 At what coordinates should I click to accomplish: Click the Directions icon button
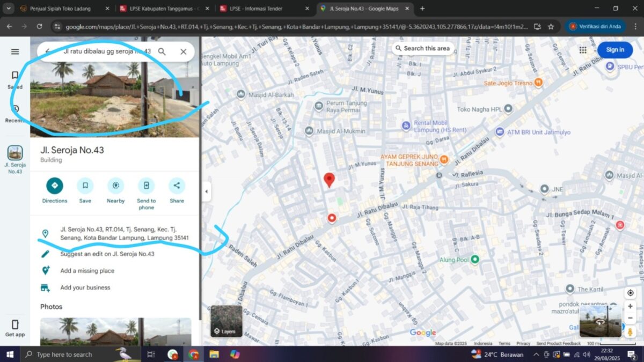54,186
